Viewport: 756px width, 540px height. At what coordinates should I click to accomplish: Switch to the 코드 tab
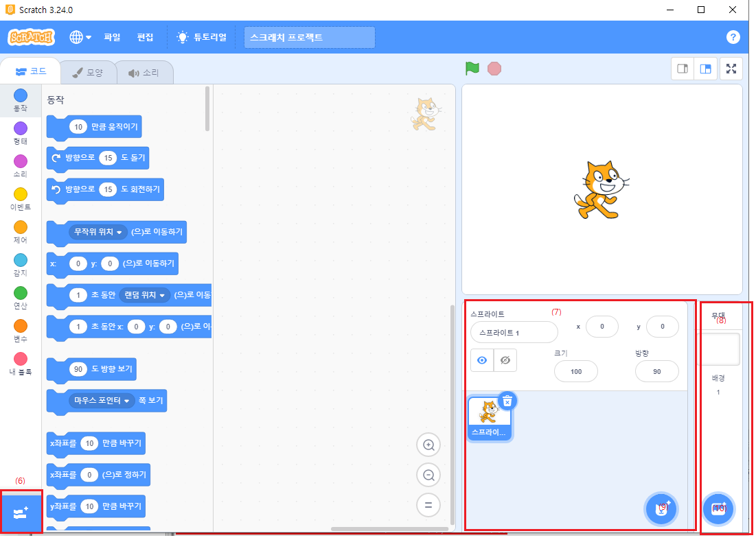(x=31, y=71)
